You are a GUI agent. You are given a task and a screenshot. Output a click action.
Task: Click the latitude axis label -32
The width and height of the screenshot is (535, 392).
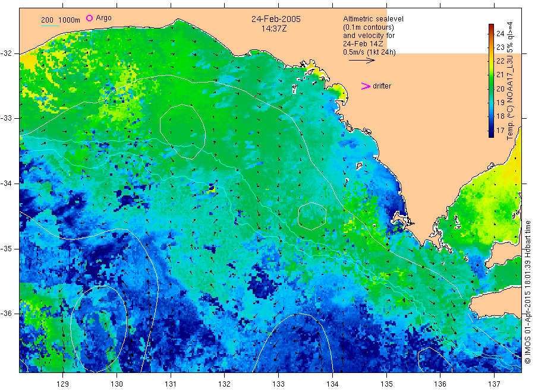tap(6, 53)
